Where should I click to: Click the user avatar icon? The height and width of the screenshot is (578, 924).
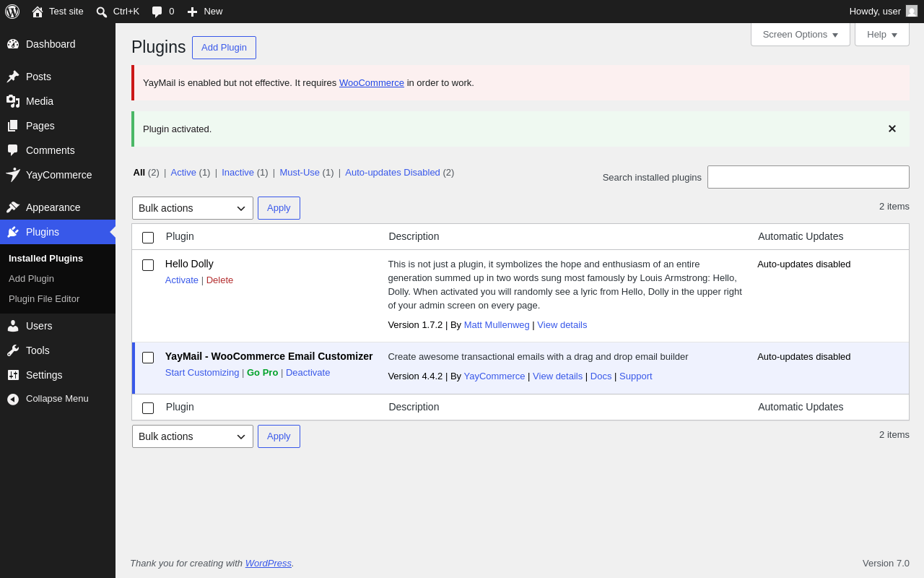tap(912, 11)
